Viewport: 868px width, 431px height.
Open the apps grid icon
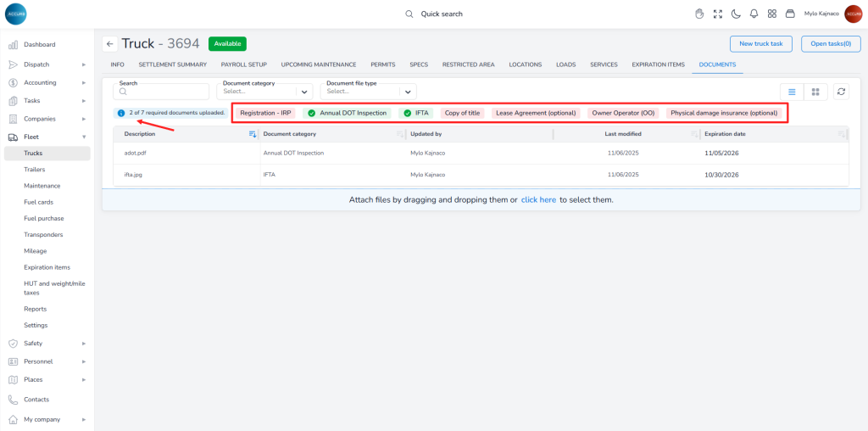coord(772,14)
